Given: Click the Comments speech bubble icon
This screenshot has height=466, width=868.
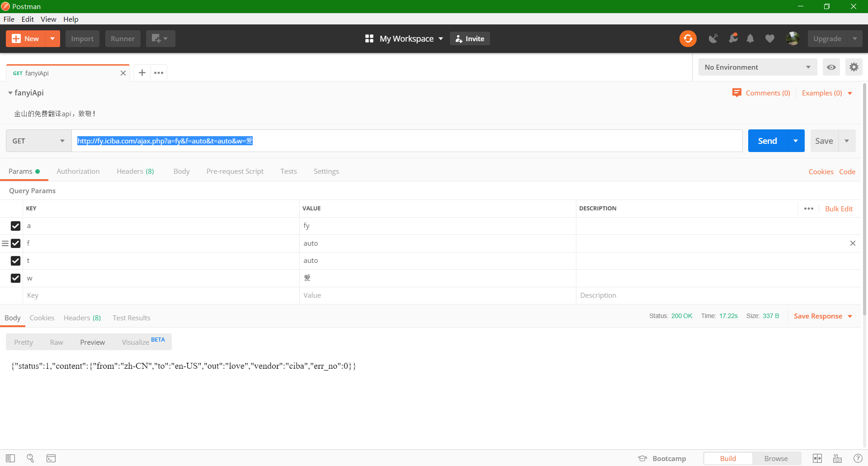Looking at the screenshot, I should point(737,93).
